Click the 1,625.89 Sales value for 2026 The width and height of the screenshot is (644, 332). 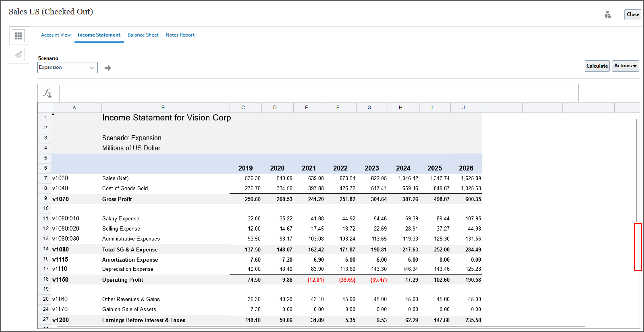pyautogui.click(x=471, y=178)
